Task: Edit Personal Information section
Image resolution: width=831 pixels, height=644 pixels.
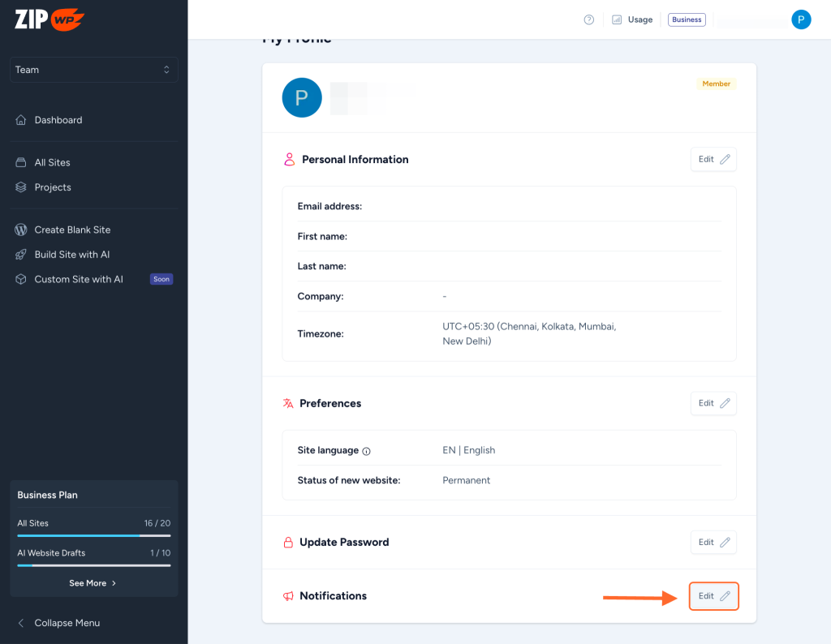Action: (713, 159)
